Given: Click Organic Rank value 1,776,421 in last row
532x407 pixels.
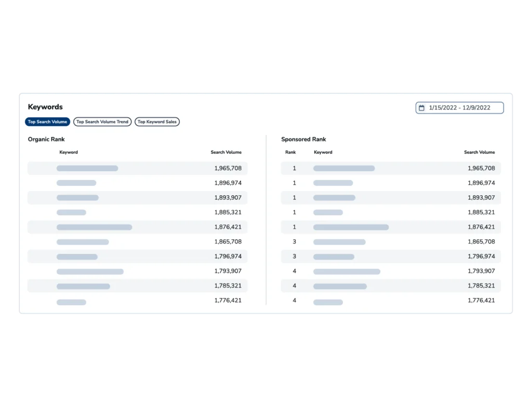Looking at the screenshot, I should click(x=228, y=300).
